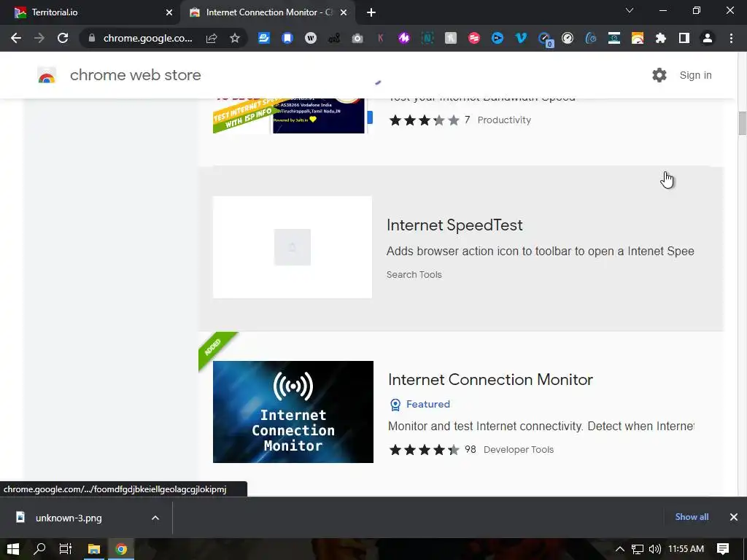Switch to the Territorial.io tab

pyautogui.click(x=90, y=12)
